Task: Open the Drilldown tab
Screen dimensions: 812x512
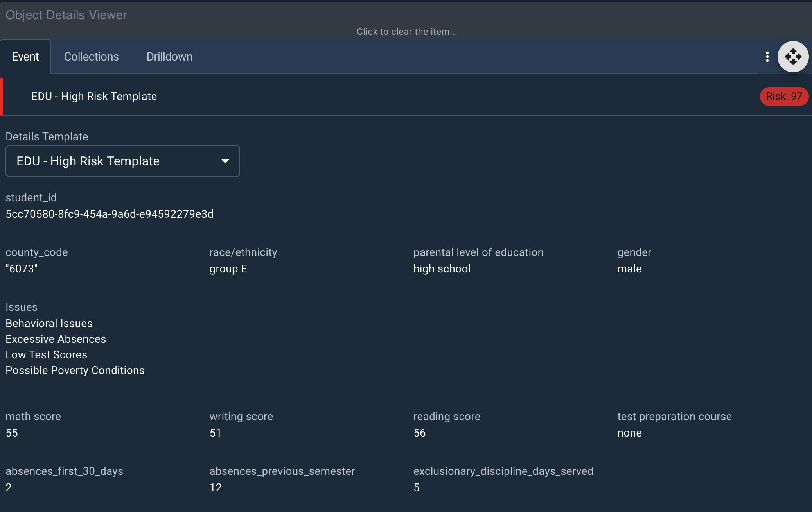Action: tap(169, 56)
